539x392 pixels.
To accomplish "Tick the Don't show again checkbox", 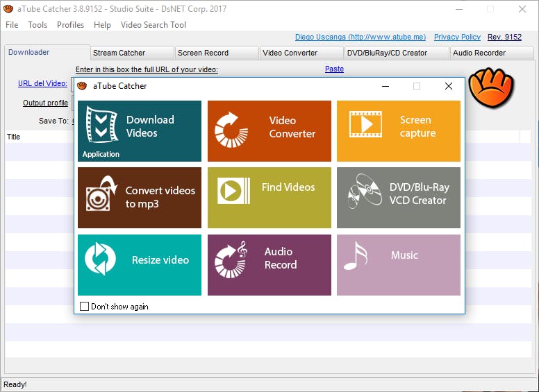I will coord(84,306).
